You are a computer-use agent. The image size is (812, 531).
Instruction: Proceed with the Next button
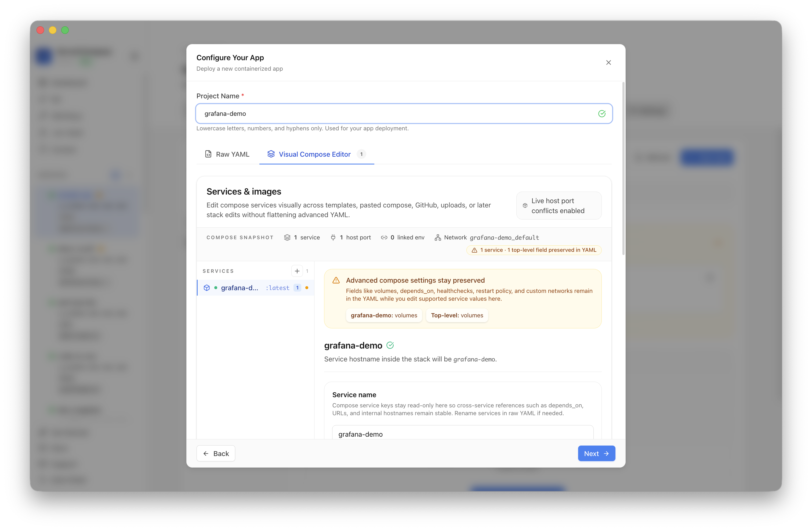pyautogui.click(x=596, y=454)
